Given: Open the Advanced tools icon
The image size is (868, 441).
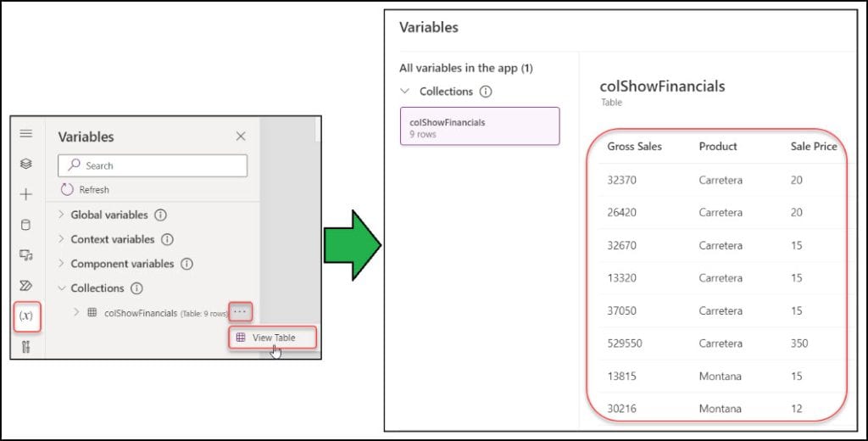Looking at the screenshot, I should [26, 348].
